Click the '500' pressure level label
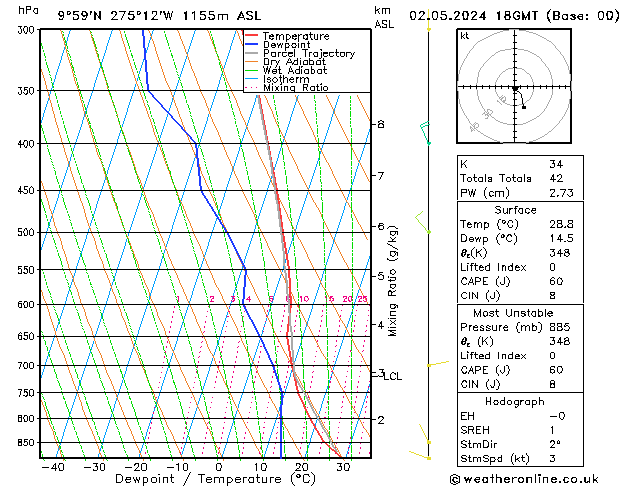 [28, 233]
